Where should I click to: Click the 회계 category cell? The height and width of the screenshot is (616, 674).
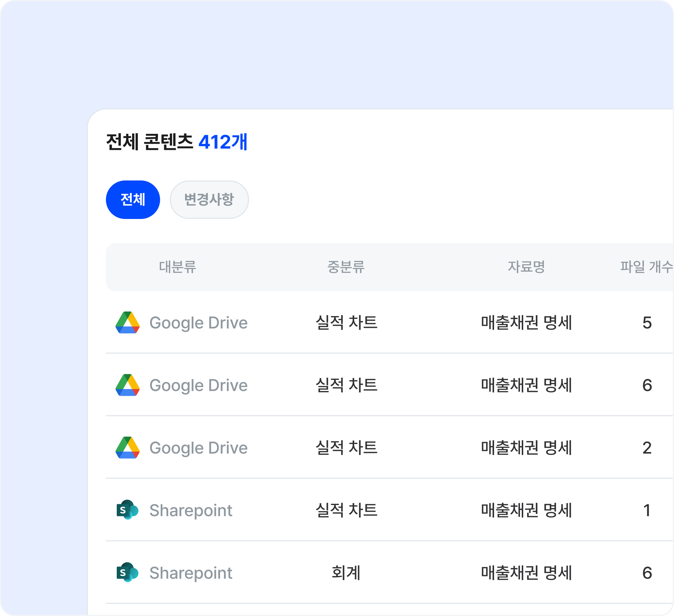[346, 573]
